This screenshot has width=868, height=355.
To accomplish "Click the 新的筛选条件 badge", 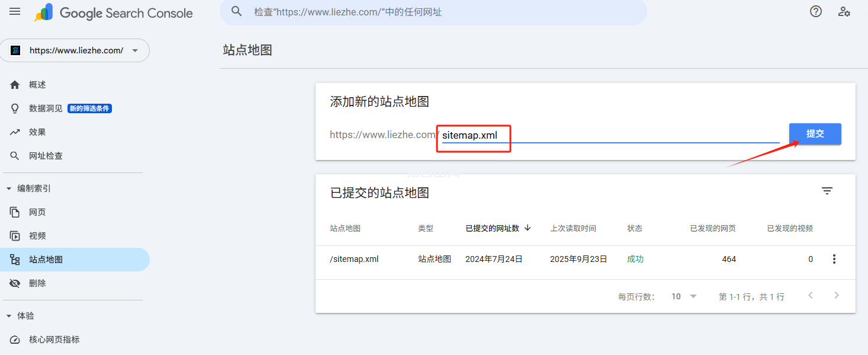I will 89,108.
